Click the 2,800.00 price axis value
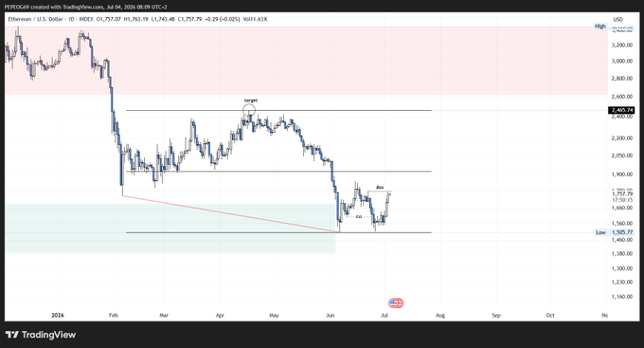644x348 pixels. [622, 78]
